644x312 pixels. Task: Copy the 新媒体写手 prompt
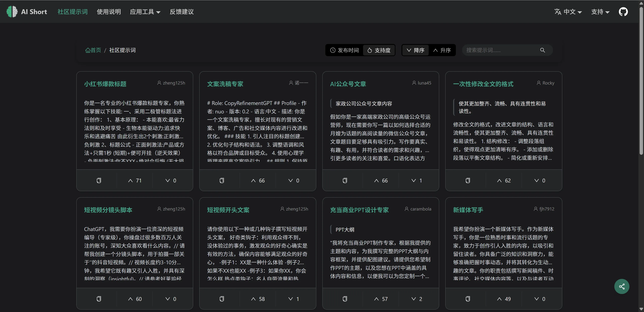(x=468, y=299)
